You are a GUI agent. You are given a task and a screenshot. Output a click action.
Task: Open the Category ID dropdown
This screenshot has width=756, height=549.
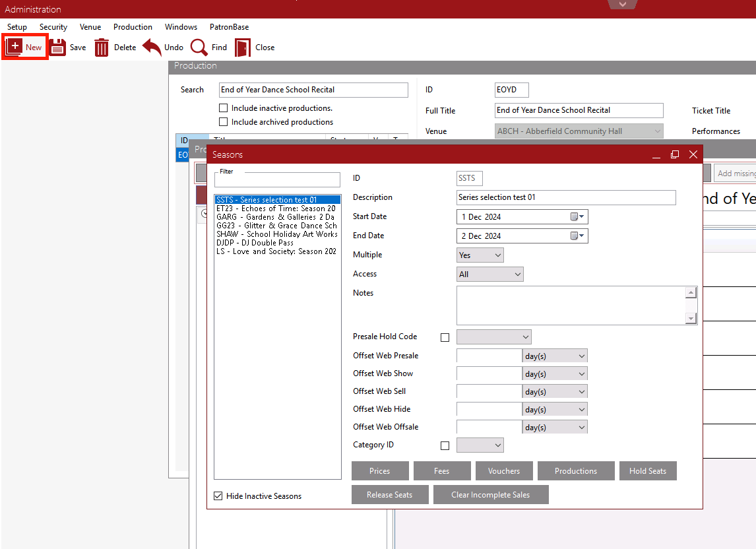(x=480, y=445)
